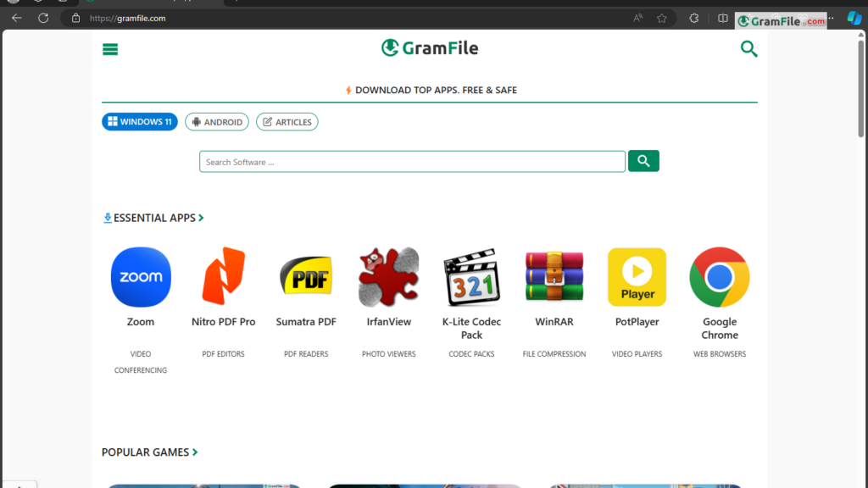The width and height of the screenshot is (868, 488).
Task: Select the Sumatra PDF icon
Action: pyautogui.click(x=306, y=277)
